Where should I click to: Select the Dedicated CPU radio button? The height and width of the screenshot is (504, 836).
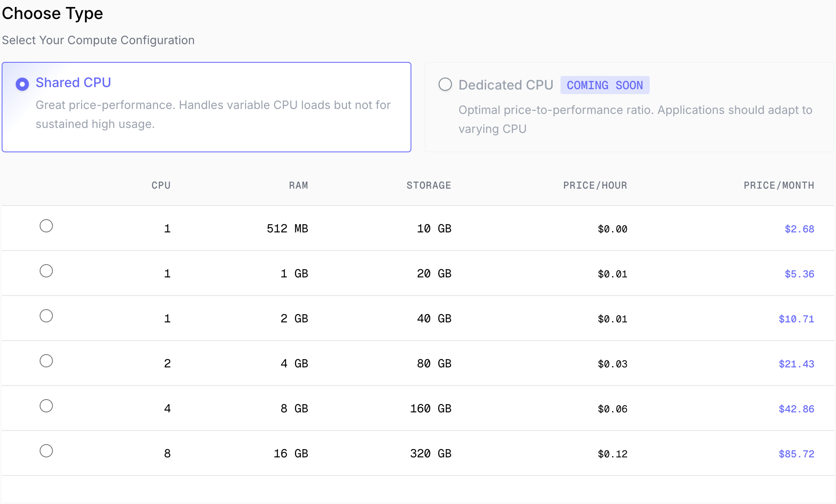pos(445,85)
